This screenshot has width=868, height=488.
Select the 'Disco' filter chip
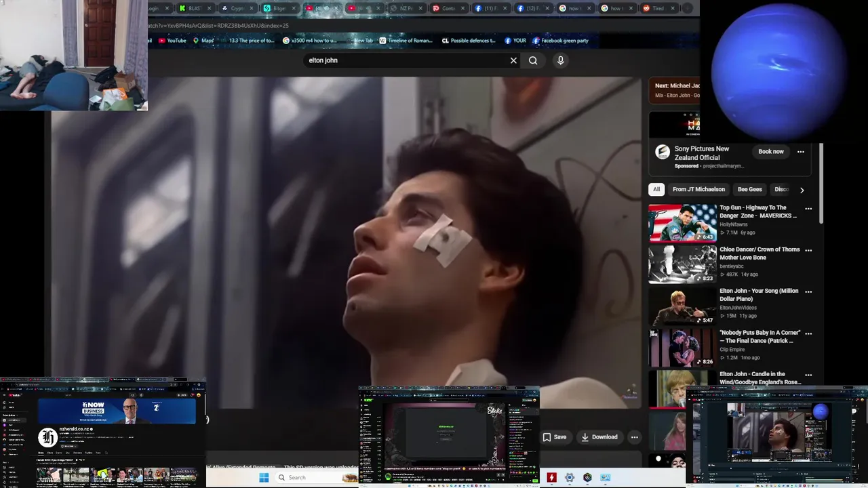(x=781, y=190)
